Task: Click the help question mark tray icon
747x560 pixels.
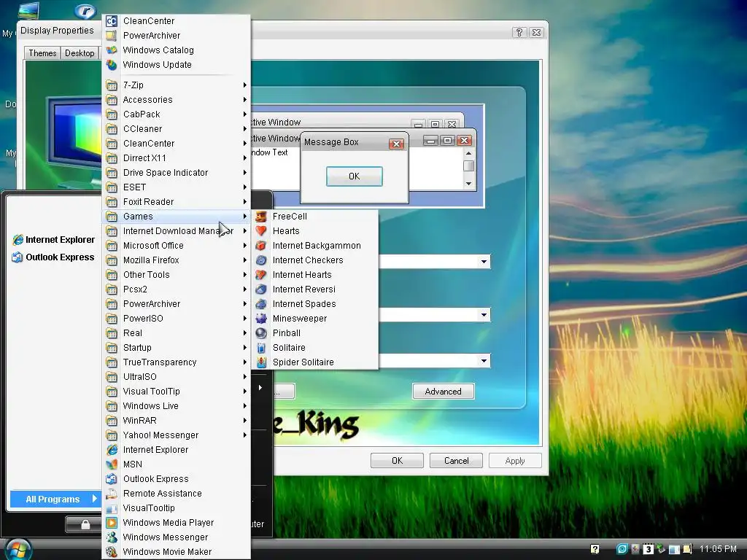Action: (x=595, y=549)
